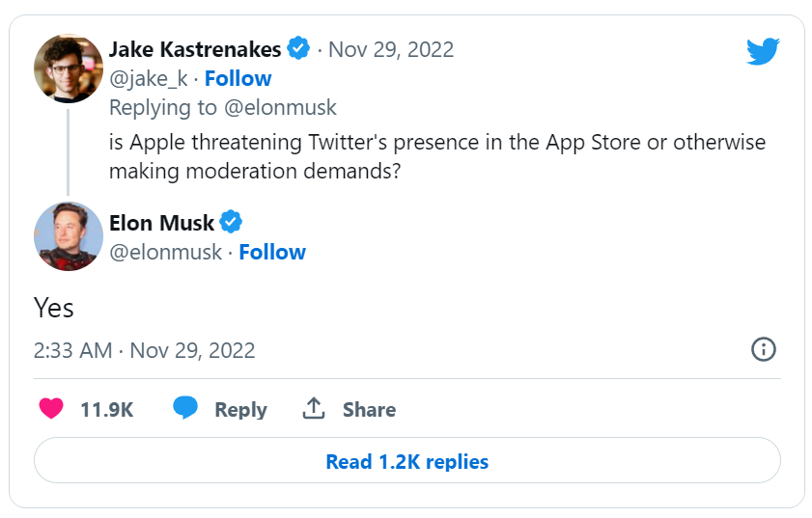Open the Jake Kastrenakes display name link
The height and width of the screenshot is (518, 812).
[195, 49]
